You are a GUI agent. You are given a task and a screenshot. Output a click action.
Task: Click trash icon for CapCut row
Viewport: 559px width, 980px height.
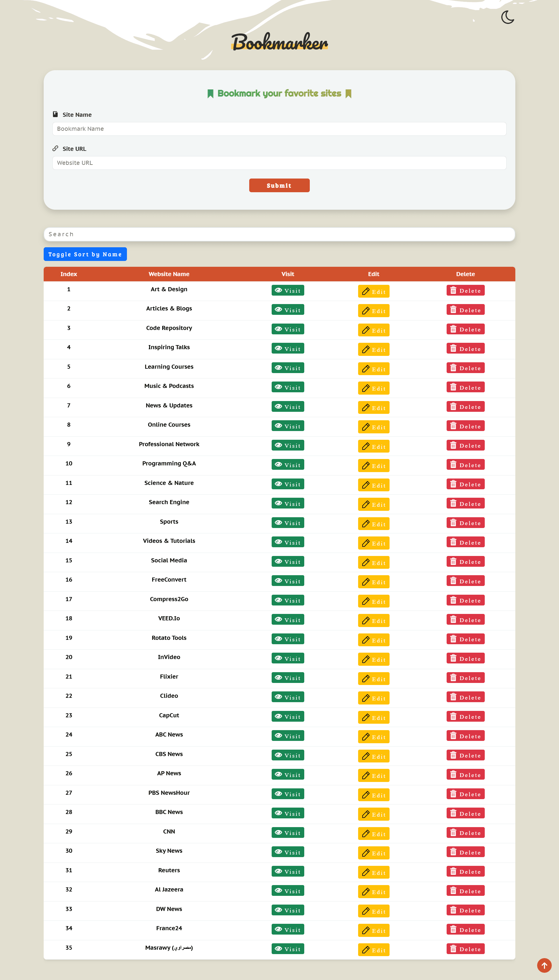pos(453,716)
